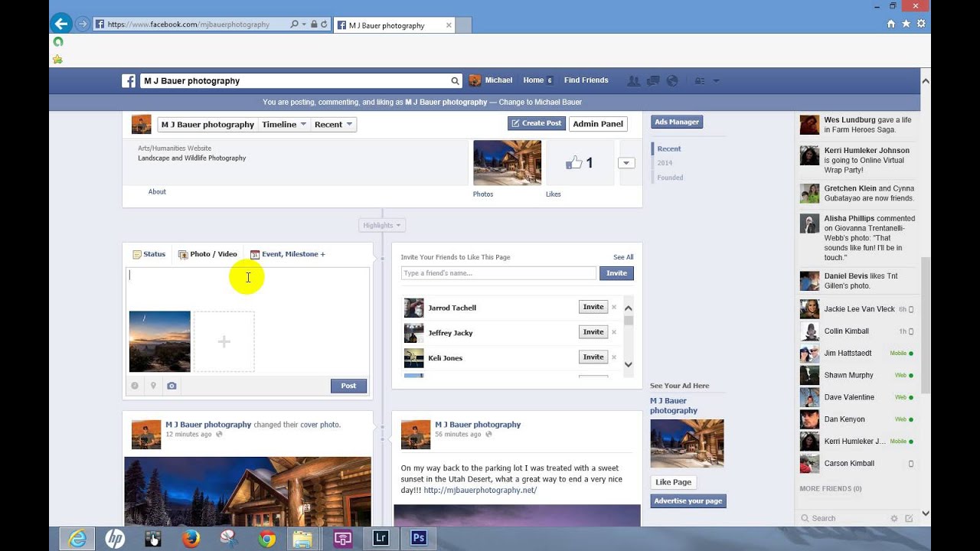Viewport: 980px width, 551px height.
Task: Invite Jeffrey Jacky to like the page
Action: tap(593, 332)
